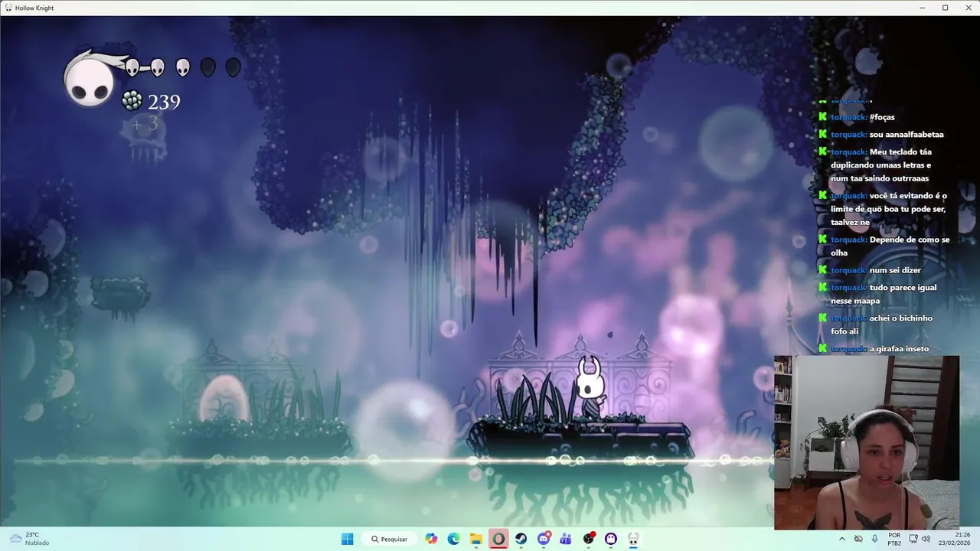The height and width of the screenshot is (551, 980).
Task: Switch to OBS Studio taskbar icon
Action: click(588, 539)
